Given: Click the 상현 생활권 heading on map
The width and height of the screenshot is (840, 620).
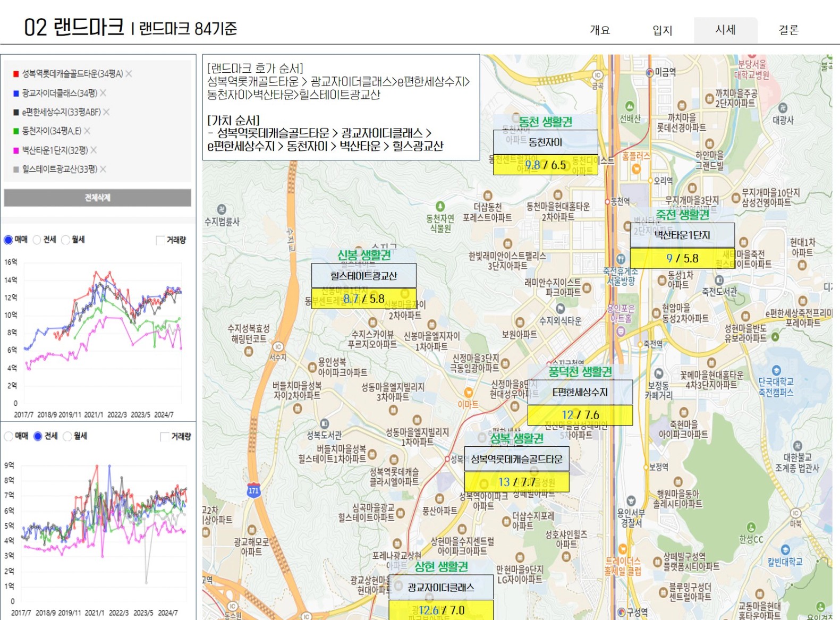Looking at the screenshot, I should (x=441, y=566).
